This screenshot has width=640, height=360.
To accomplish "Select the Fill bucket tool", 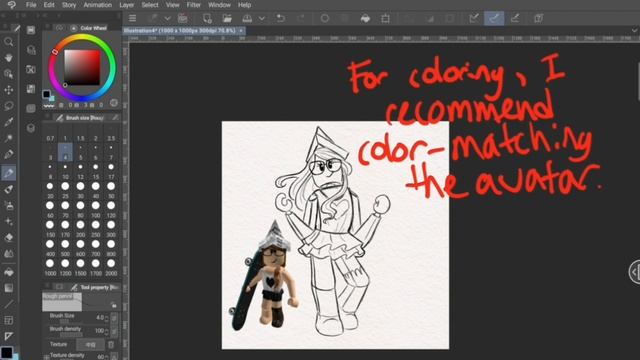I will [9, 272].
